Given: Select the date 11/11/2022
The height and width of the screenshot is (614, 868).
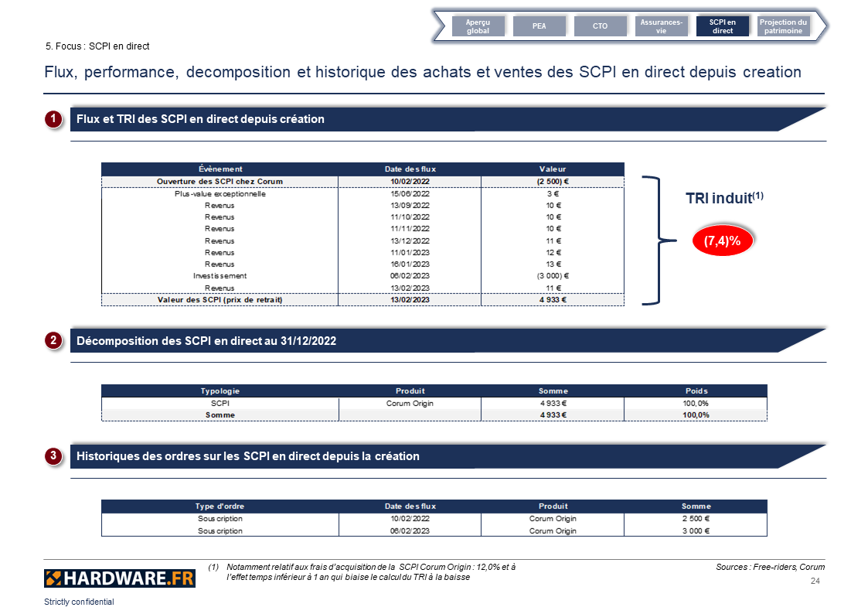Looking at the screenshot, I should [x=410, y=229].
